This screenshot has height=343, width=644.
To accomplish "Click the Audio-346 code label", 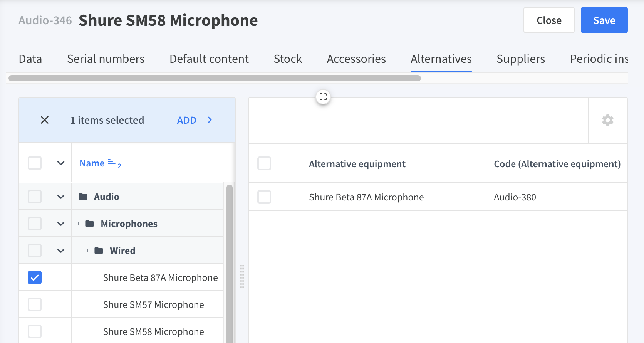I will (x=45, y=20).
